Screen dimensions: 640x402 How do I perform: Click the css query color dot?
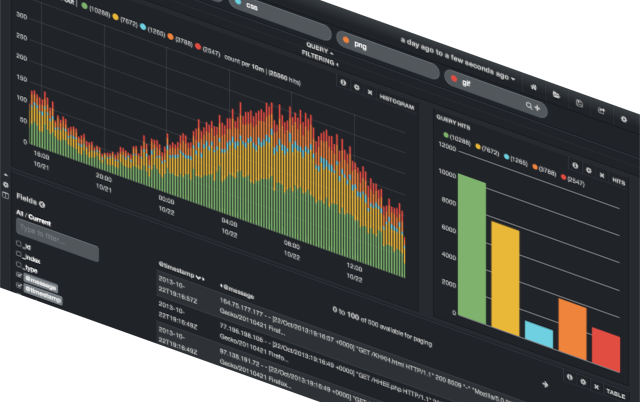pos(238,2)
